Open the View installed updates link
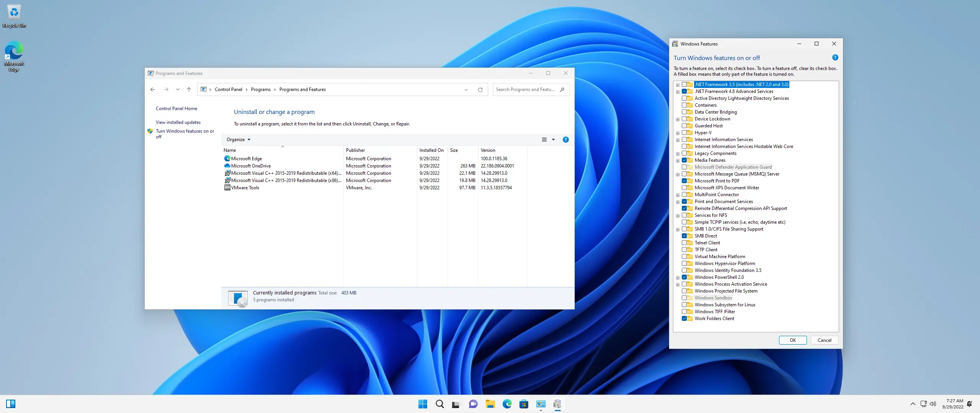 (178, 122)
